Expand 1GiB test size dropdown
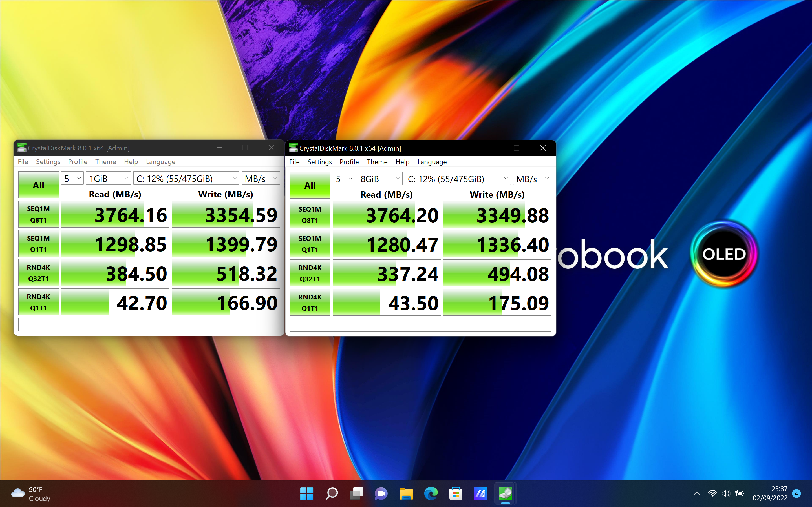The image size is (812, 507). 108,179
